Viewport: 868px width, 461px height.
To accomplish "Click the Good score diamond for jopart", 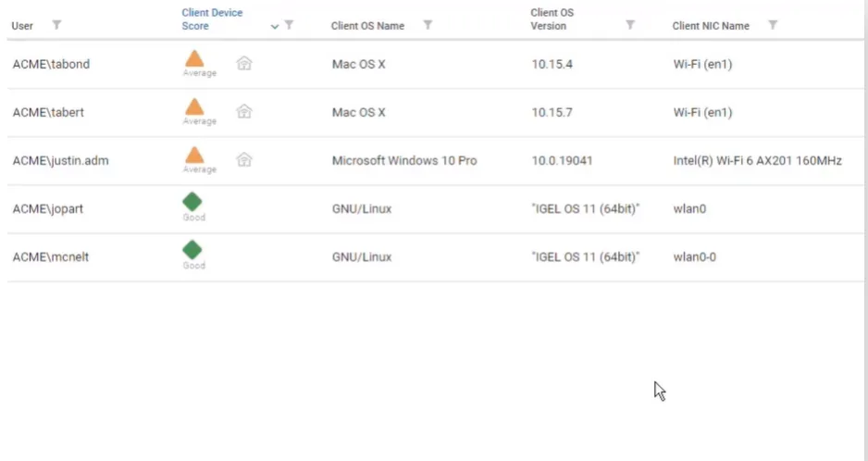I will 192,202.
